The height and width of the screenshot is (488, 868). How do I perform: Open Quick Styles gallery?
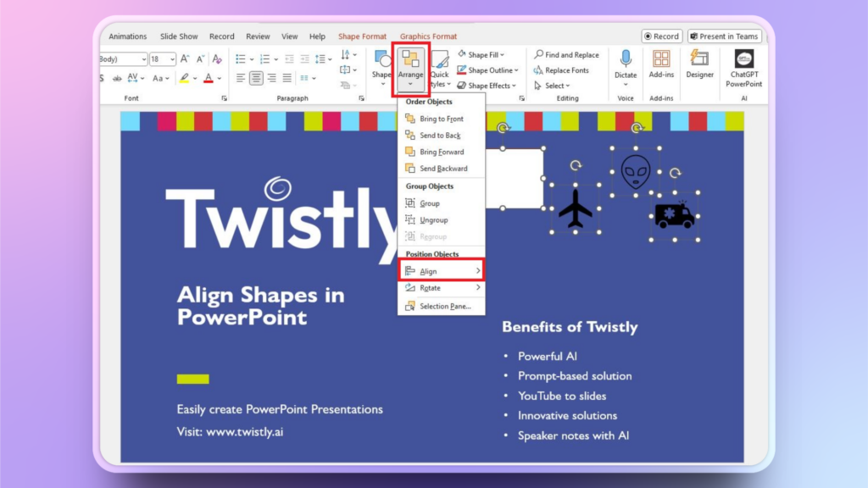440,69
